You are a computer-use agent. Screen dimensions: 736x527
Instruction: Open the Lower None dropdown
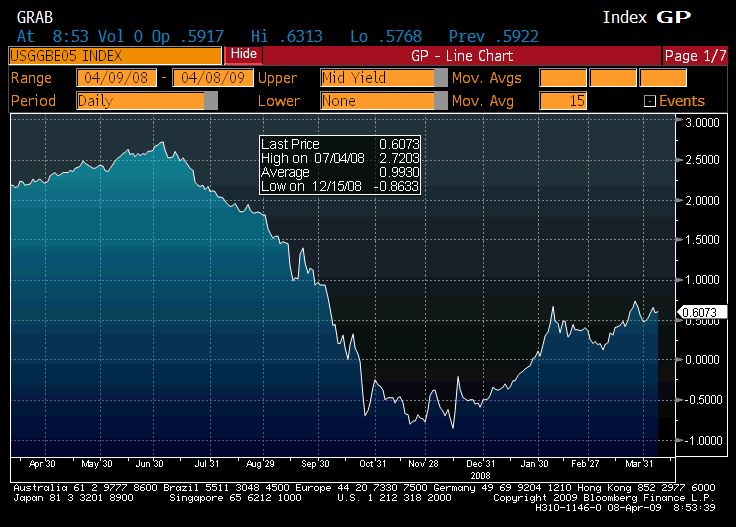coord(441,101)
